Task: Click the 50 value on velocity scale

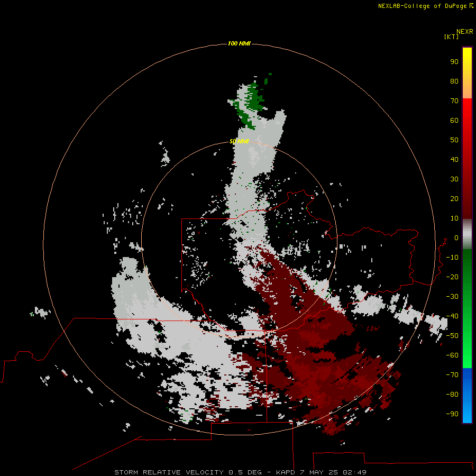Action: (x=454, y=140)
